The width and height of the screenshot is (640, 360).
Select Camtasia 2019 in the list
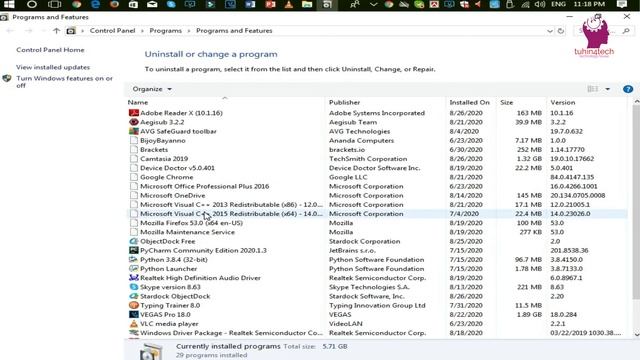coord(378,159)
